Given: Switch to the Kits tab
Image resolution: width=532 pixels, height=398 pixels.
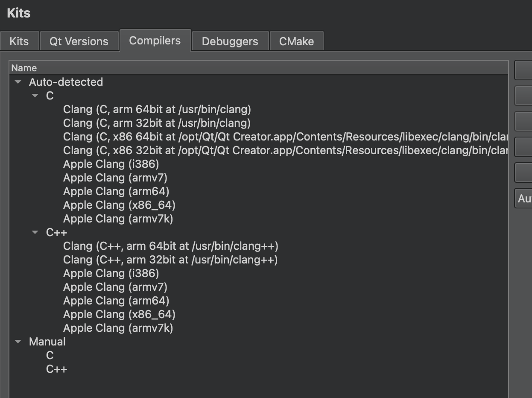Looking at the screenshot, I should [19, 41].
